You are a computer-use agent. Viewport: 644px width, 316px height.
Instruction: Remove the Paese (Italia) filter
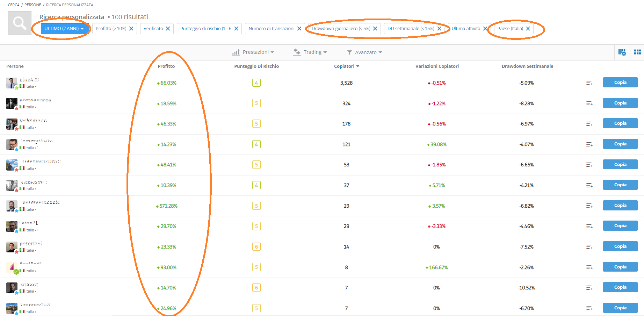pos(528,29)
